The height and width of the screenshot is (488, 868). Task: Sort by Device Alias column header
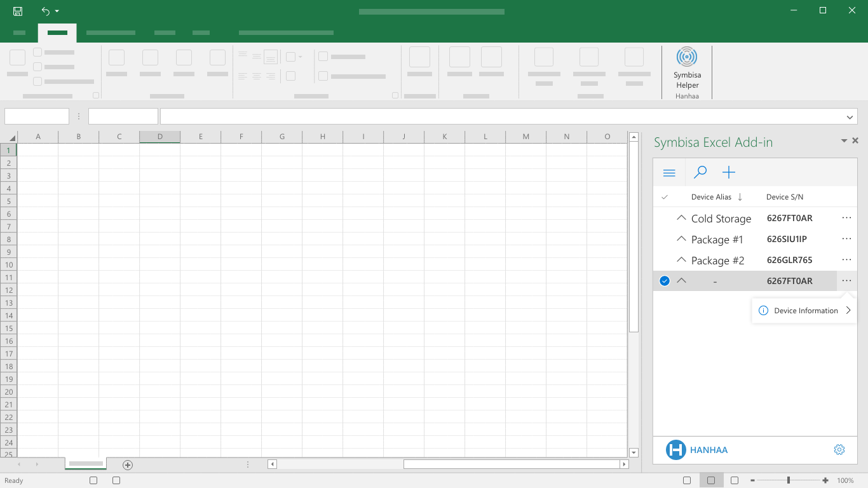point(711,197)
